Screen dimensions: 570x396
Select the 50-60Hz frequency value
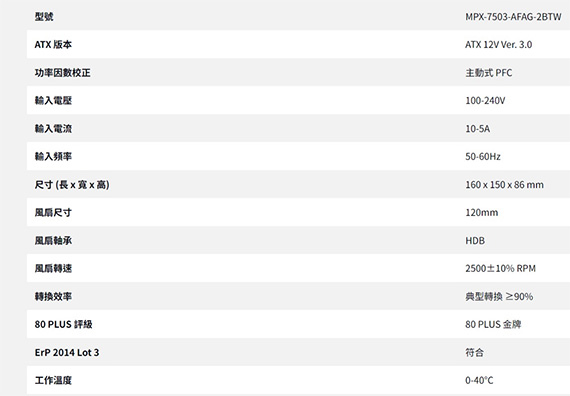(483, 157)
